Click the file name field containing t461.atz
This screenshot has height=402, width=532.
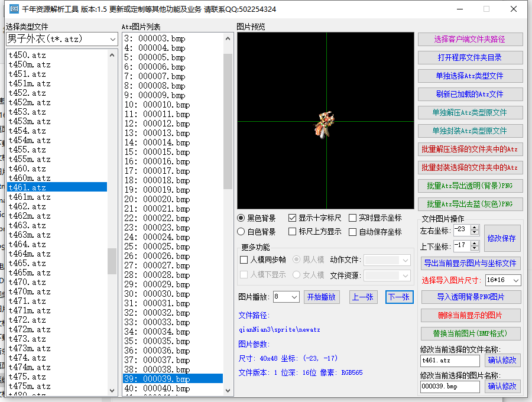449,360
